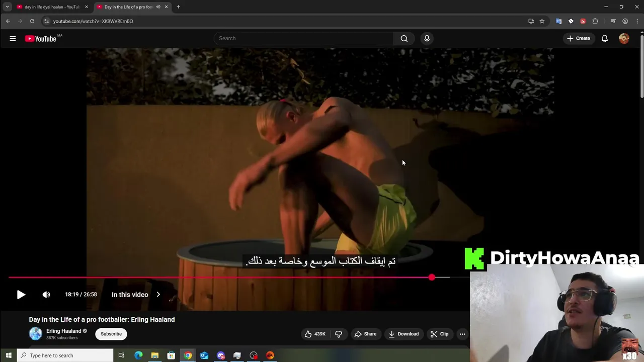Click the install/cast icon in address bar

(x=531, y=21)
